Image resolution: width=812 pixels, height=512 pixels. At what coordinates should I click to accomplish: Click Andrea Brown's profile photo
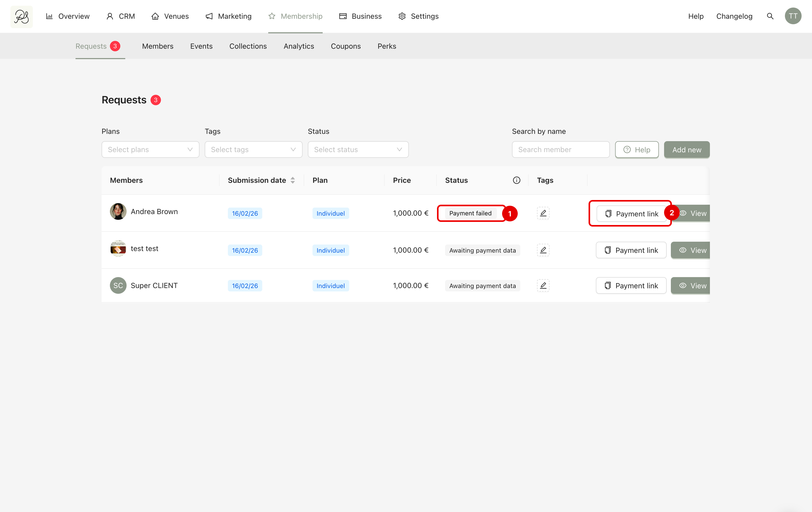pos(118,211)
